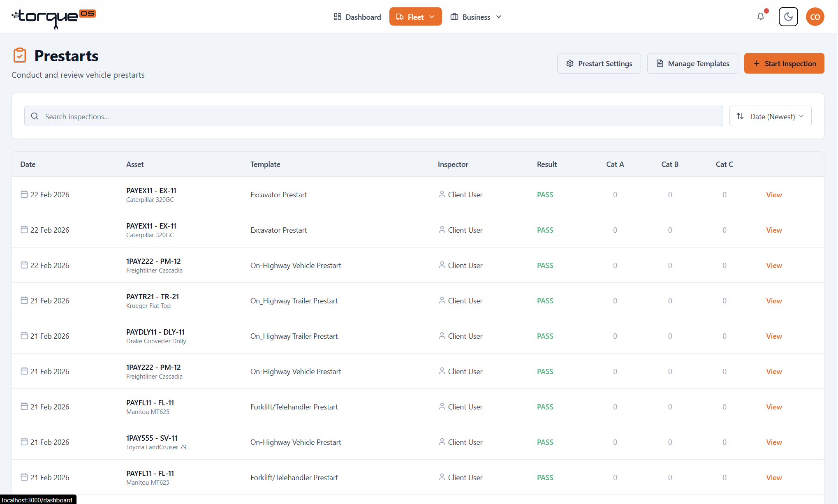View the PAYDLY11 DLY-11 inspection
The height and width of the screenshot is (504, 838).
click(773, 336)
